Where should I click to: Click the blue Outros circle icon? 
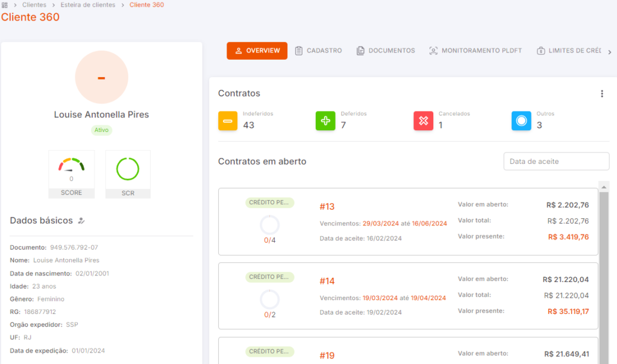click(x=521, y=121)
